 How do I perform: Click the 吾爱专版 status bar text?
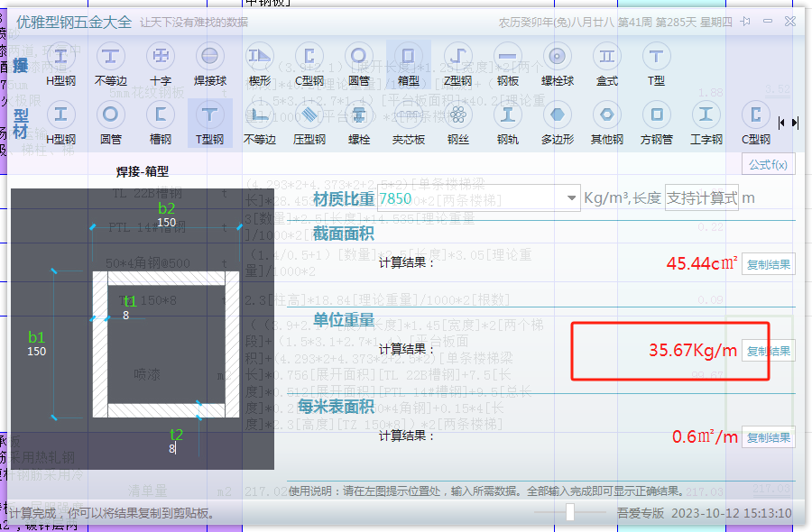click(x=640, y=513)
